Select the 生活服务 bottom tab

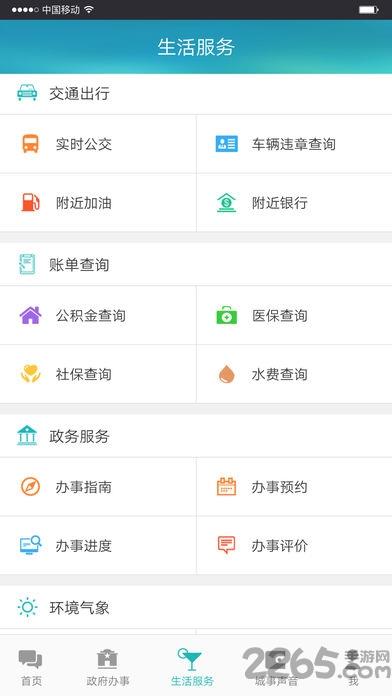point(192,667)
